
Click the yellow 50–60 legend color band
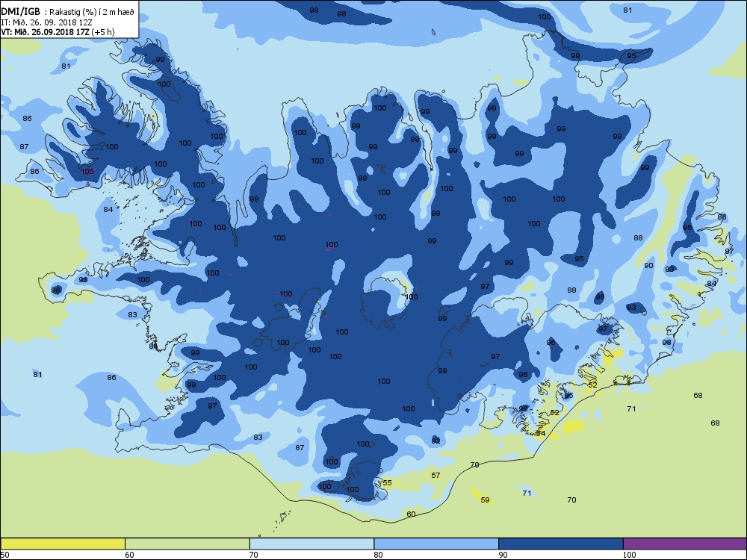(63, 544)
